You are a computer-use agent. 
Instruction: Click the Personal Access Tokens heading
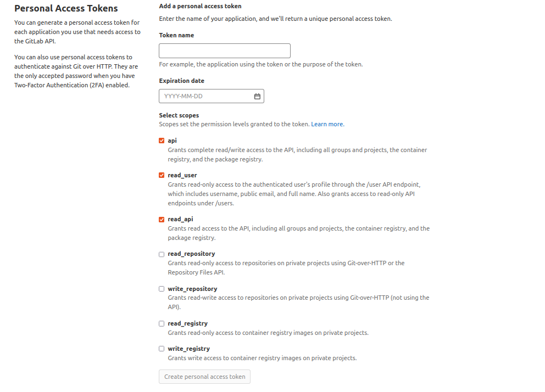point(66,9)
